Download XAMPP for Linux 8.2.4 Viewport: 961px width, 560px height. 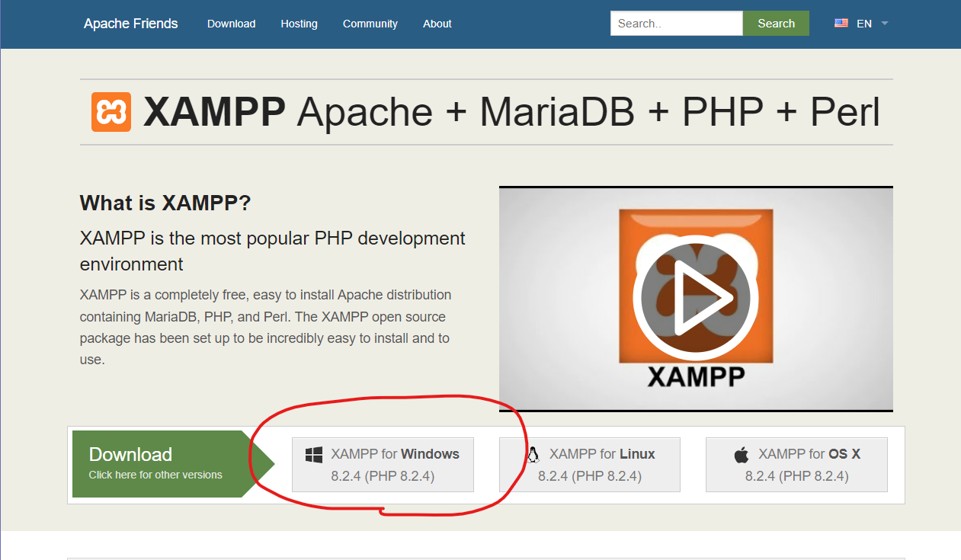click(x=590, y=465)
